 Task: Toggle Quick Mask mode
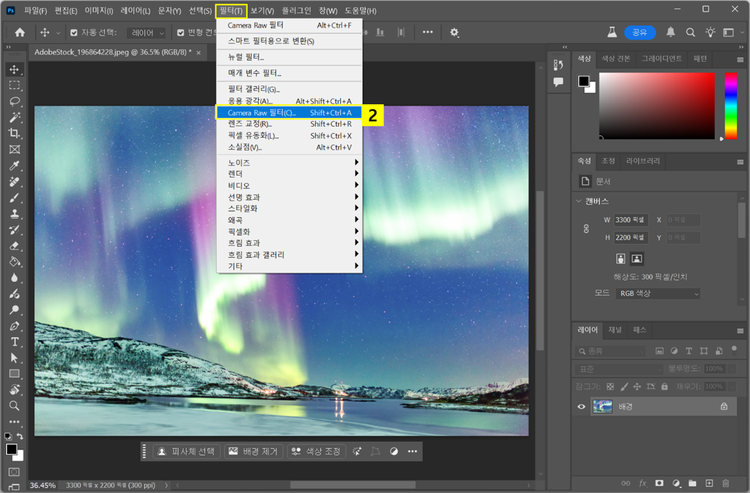click(14, 472)
